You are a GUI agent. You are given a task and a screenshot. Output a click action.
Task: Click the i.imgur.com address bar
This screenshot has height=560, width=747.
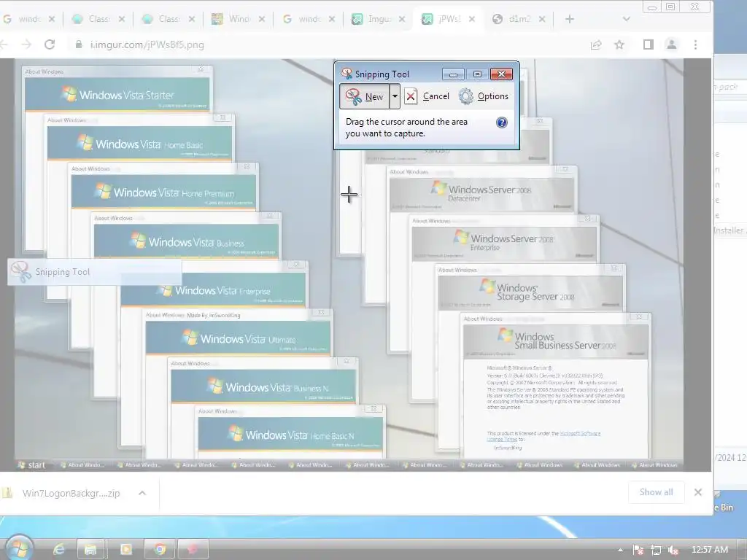(329, 44)
